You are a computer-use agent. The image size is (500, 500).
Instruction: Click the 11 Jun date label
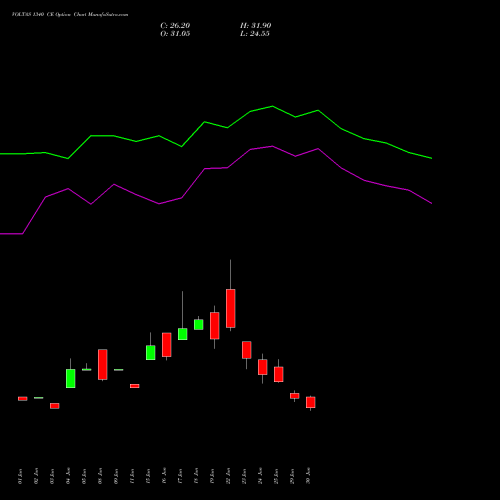[x=132, y=476]
